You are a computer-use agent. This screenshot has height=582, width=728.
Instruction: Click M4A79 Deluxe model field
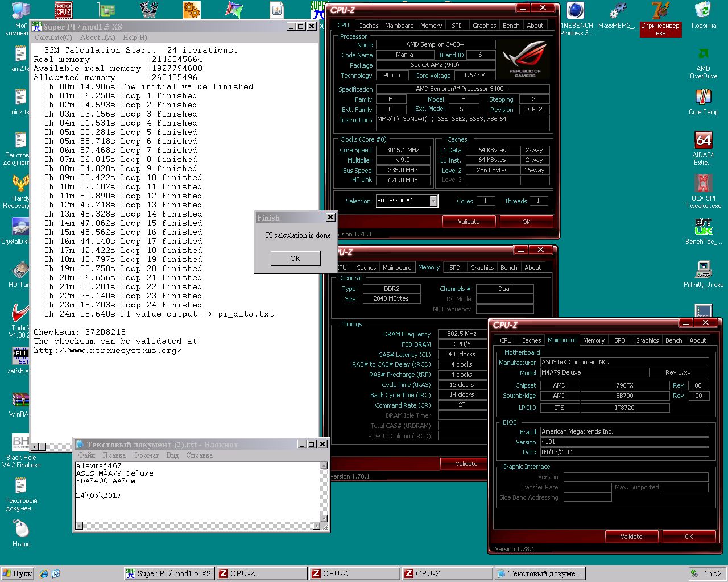click(x=594, y=373)
